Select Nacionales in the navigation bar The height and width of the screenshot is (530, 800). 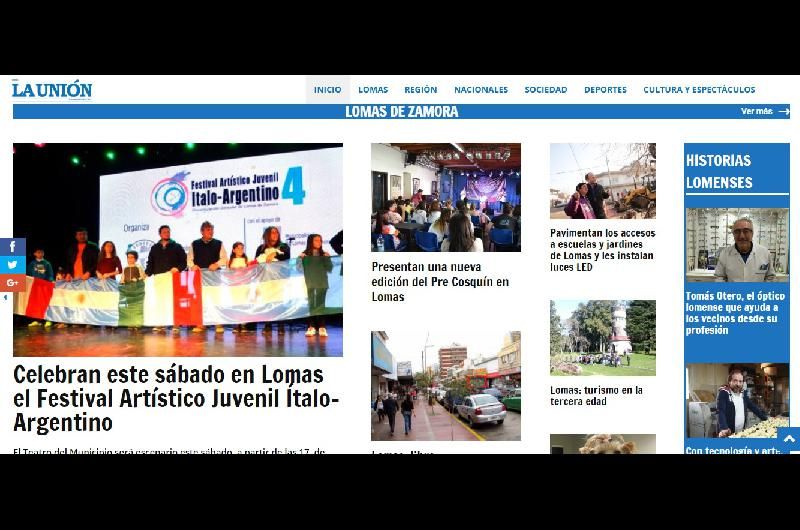tap(480, 90)
